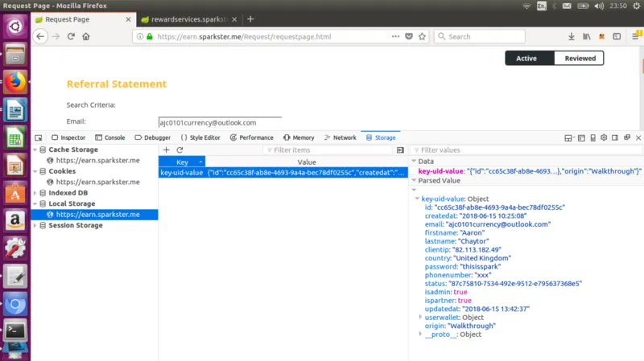The height and width of the screenshot is (361, 644).
Task: Switch to the Memory panel
Action: pos(299,137)
